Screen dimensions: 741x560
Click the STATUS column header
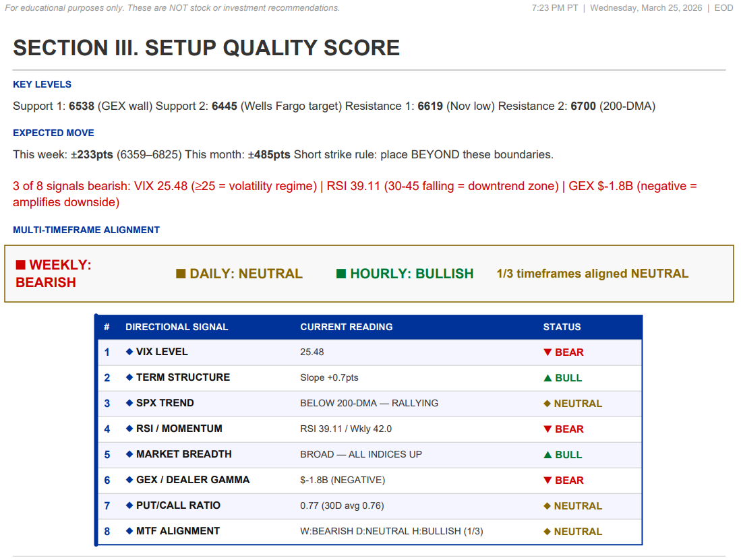[x=562, y=327]
